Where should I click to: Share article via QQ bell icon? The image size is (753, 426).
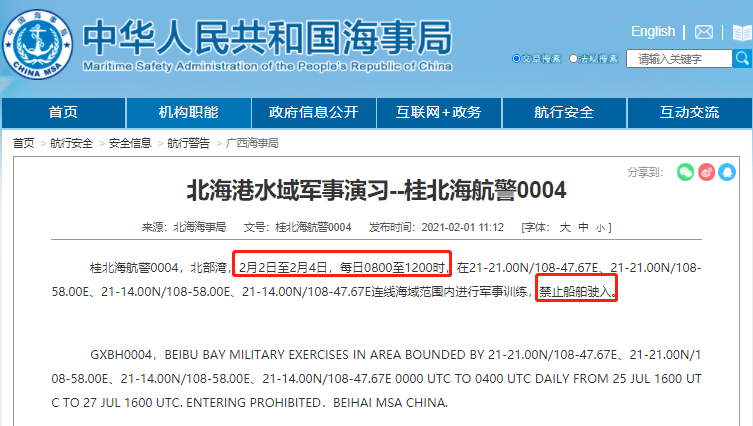pos(727,172)
